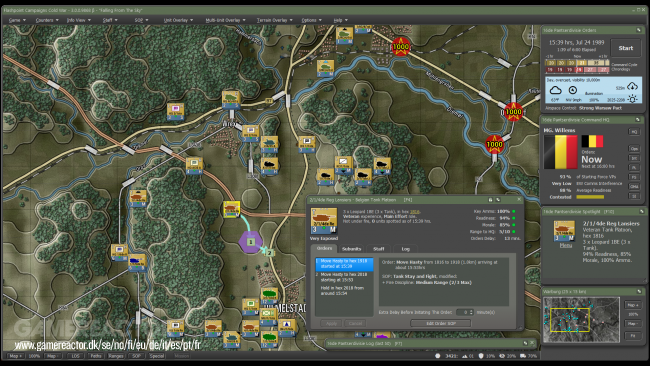The width and height of the screenshot is (650, 366).
Task: Toggle the Ranges display in bottom toolbar
Action: click(116, 356)
